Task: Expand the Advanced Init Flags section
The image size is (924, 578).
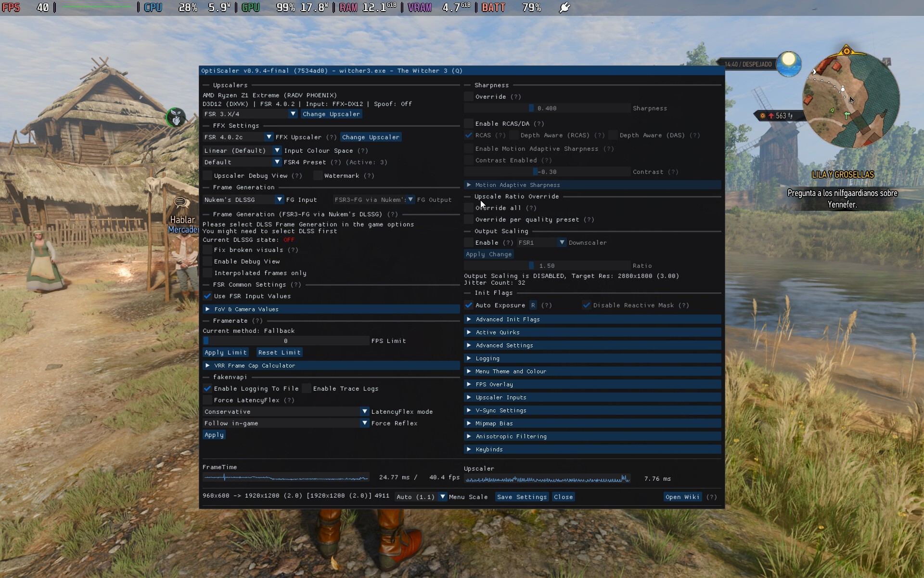Action: 592,319
